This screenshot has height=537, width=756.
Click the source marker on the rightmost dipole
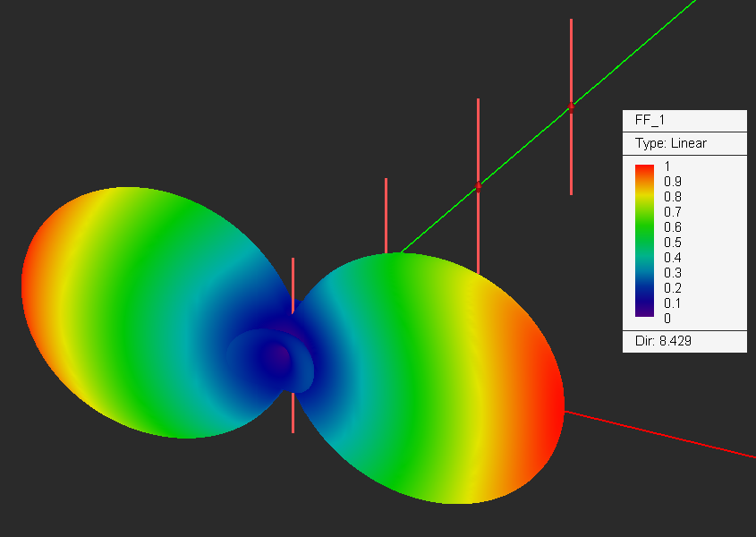572,107
